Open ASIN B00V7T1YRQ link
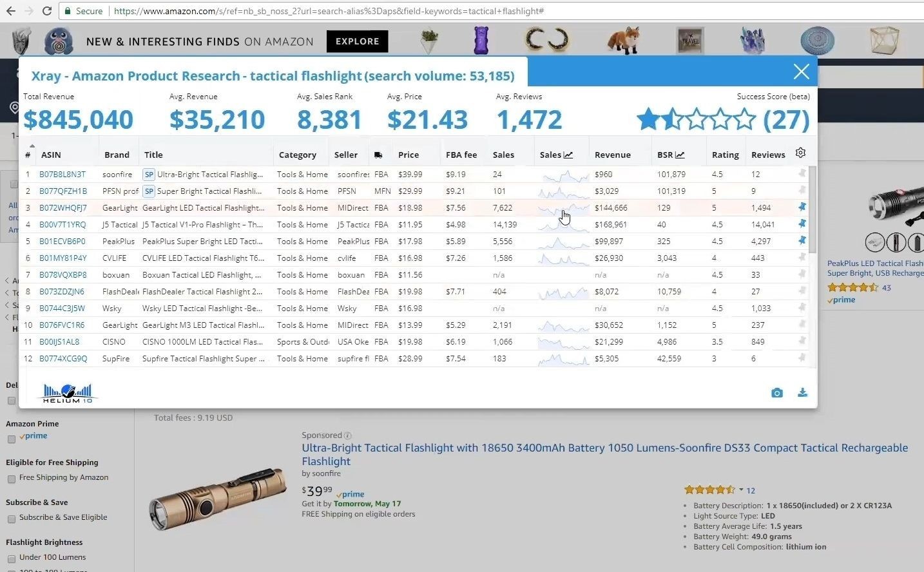Screen dimensions: 924x572 63,225
